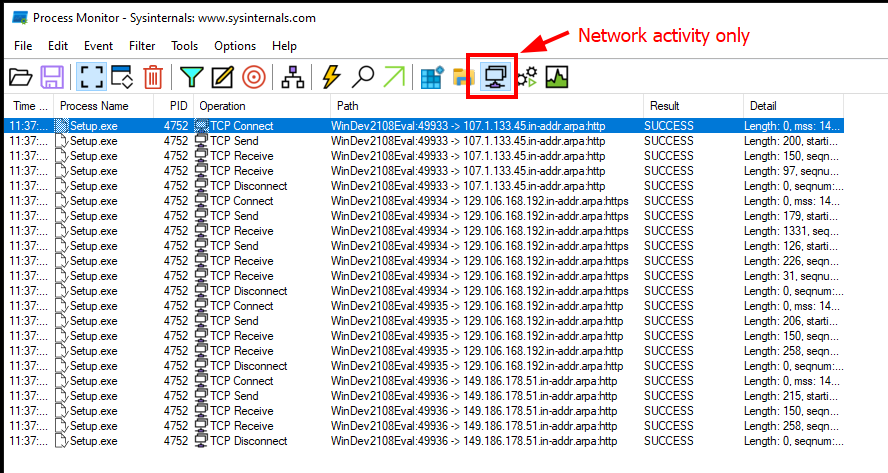Click the Open log file icon

click(x=21, y=77)
